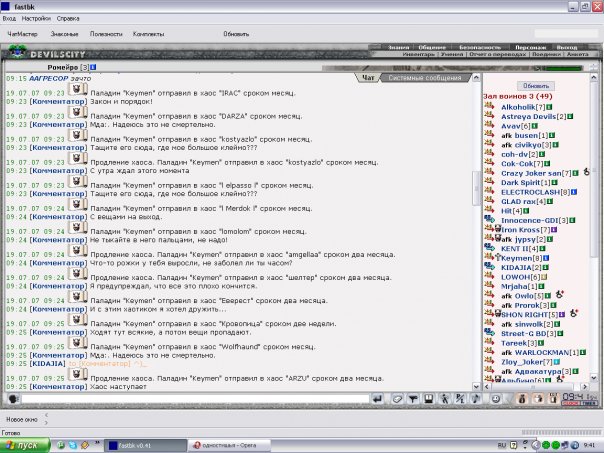
Task: Click the injury icon next to Crazy Joker san
Action: tap(586, 172)
